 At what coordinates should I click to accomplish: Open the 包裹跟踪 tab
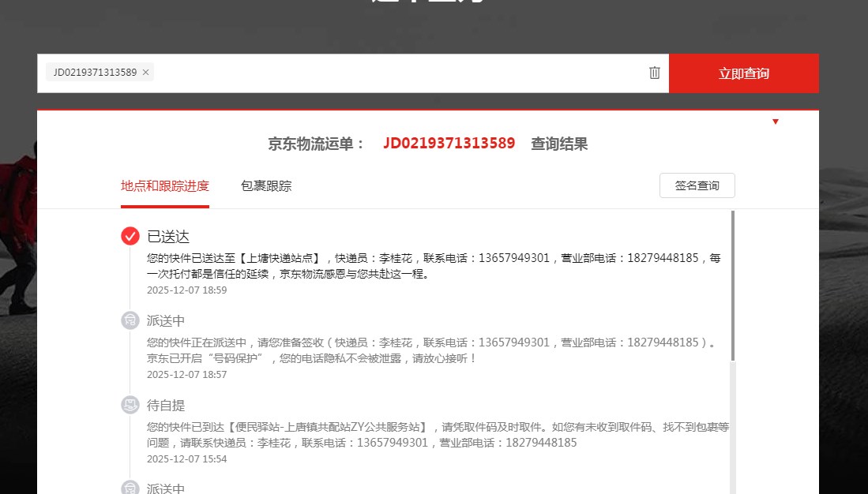pyautogui.click(x=266, y=186)
